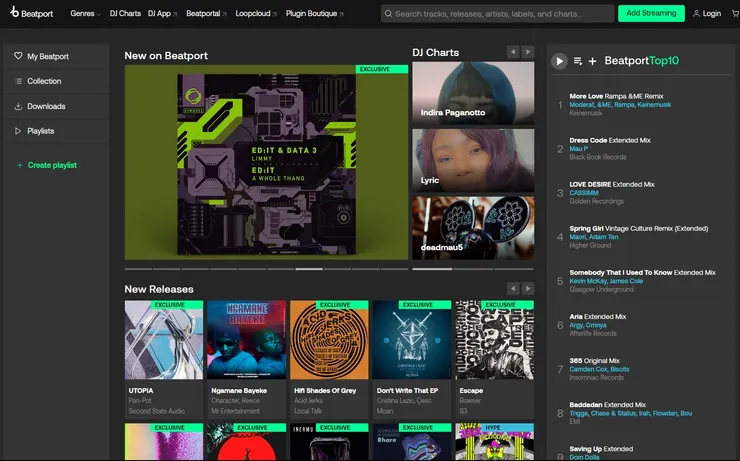Click Mau P artist link

[579, 149]
